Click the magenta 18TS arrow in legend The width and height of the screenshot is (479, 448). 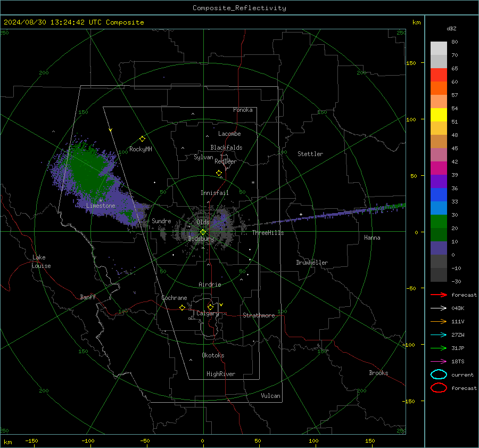pyautogui.click(x=439, y=362)
